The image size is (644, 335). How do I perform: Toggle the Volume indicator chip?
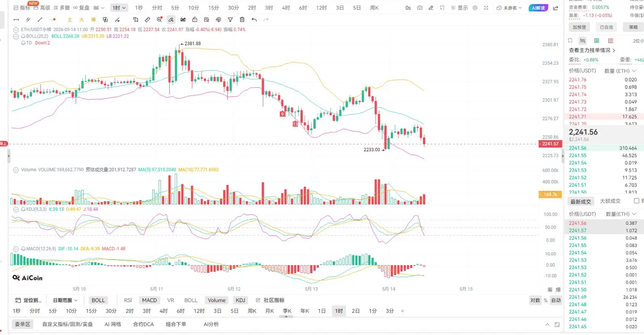coord(217,300)
